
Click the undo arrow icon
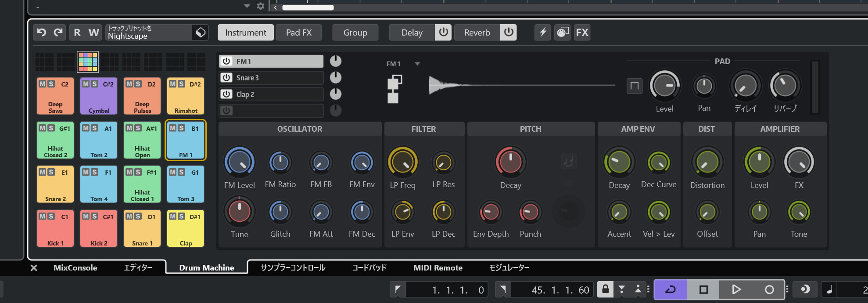point(42,32)
